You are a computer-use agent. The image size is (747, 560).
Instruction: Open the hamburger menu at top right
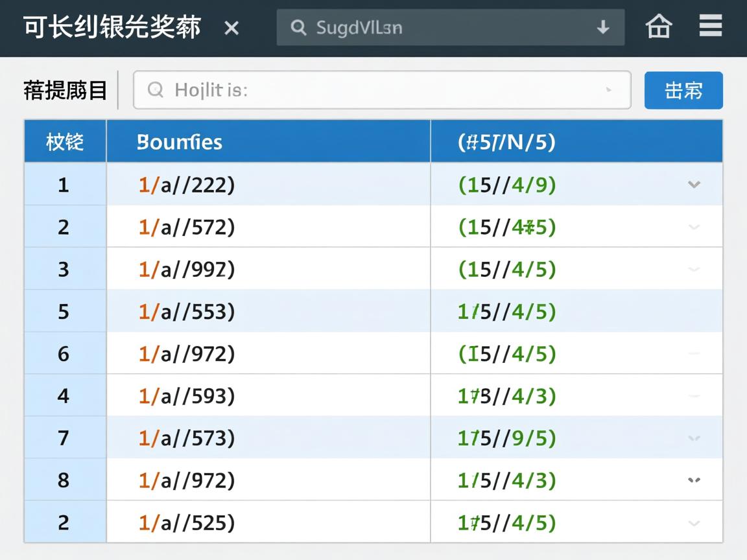711,26
